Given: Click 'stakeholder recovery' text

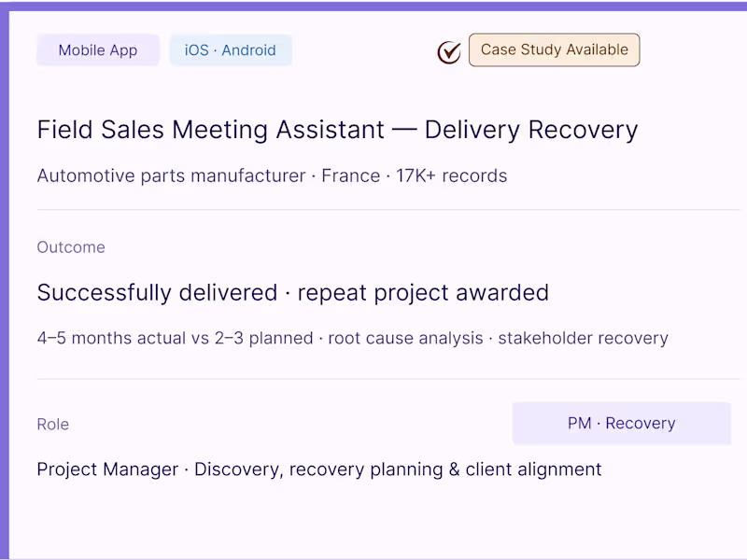Looking at the screenshot, I should point(583,338).
